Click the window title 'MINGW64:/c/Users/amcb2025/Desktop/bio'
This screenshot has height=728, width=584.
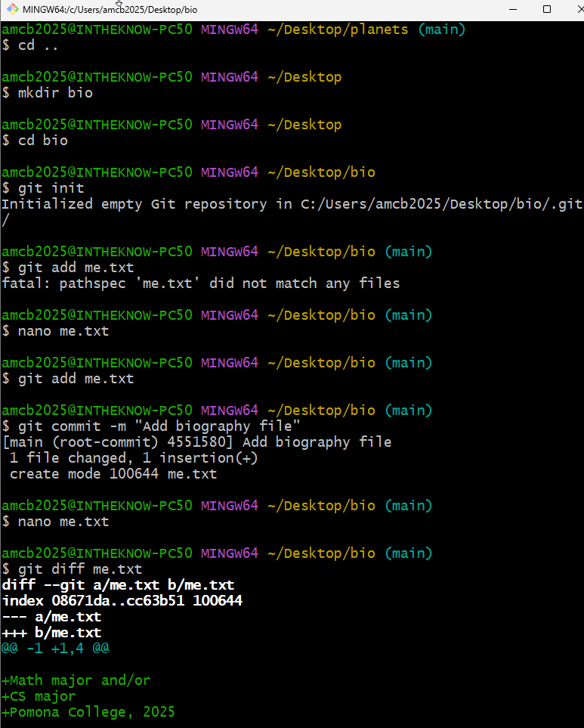110,9
